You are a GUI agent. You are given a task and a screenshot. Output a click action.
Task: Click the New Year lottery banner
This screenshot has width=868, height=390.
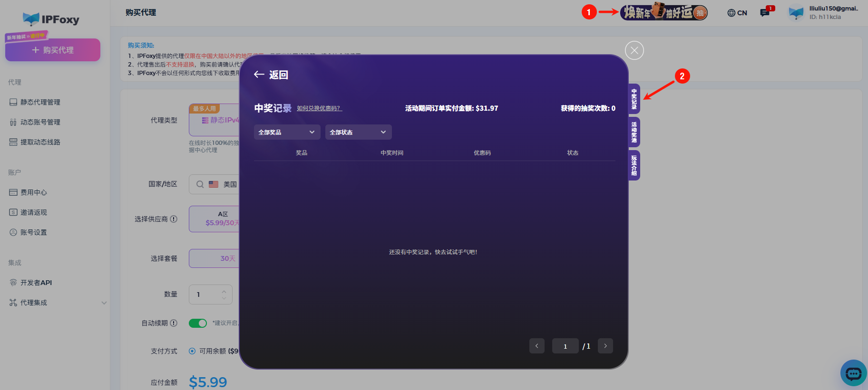pyautogui.click(x=663, y=12)
